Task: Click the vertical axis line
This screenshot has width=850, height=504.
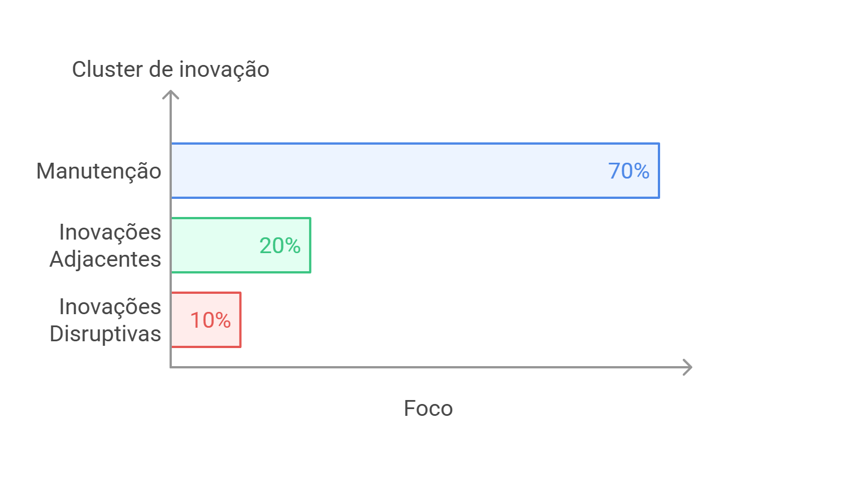Action: pyautogui.click(x=171, y=229)
